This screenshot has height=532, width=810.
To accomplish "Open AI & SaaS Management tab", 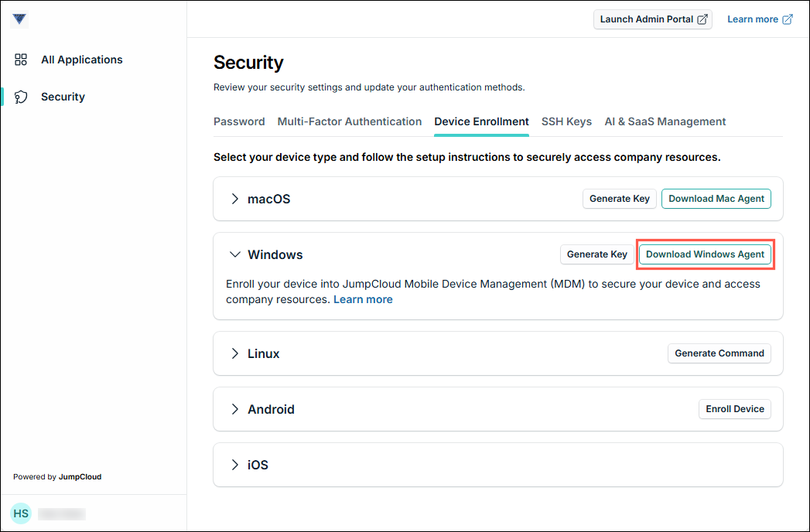I will [x=665, y=121].
